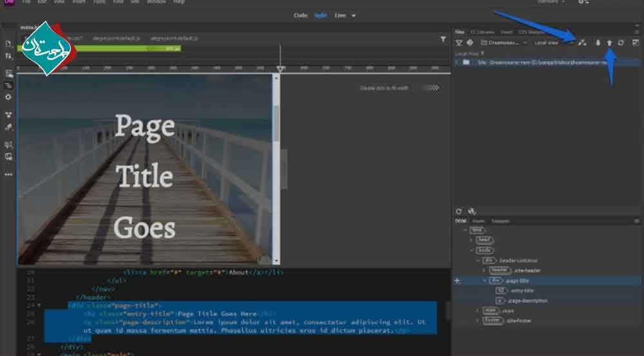Click Expand Files panel icon

(x=636, y=42)
